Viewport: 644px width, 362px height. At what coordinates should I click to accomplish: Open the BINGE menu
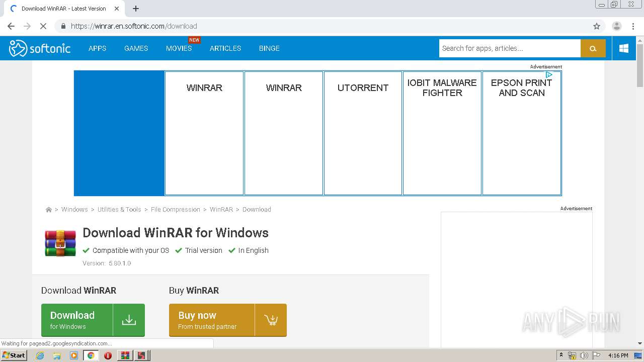[x=269, y=48]
